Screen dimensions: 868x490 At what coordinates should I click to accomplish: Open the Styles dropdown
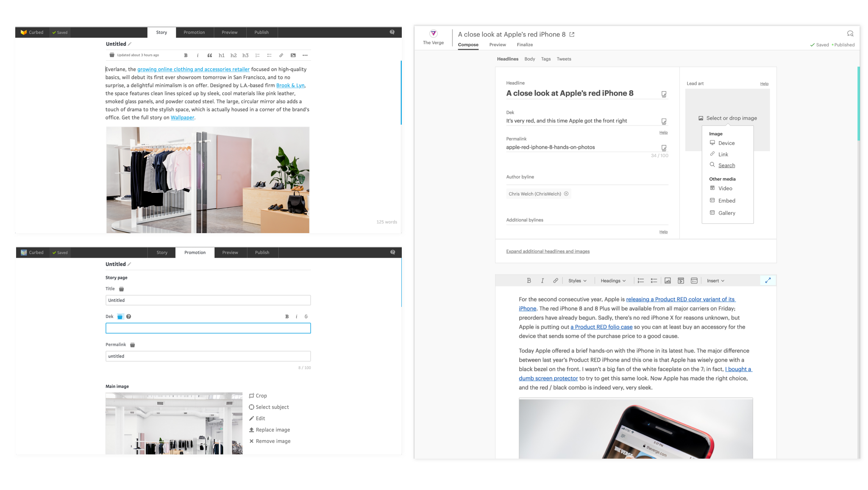[577, 281]
